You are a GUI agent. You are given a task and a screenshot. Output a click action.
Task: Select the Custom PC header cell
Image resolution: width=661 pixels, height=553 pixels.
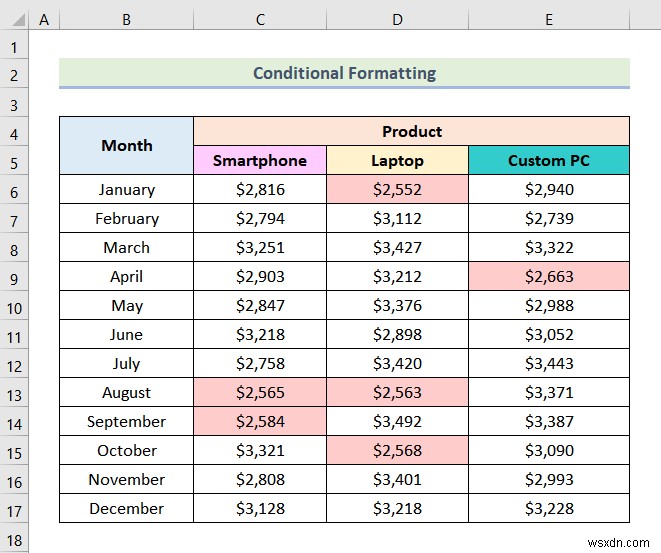click(548, 160)
